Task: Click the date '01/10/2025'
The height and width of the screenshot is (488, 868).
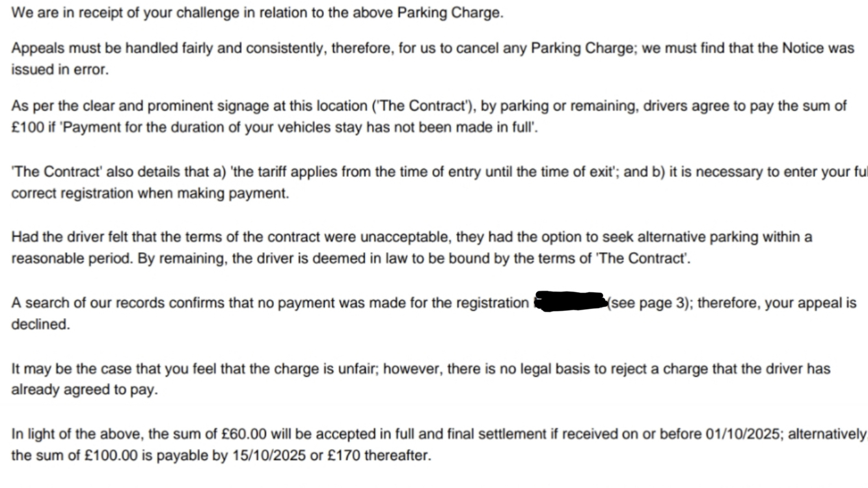Action: (742, 435)
